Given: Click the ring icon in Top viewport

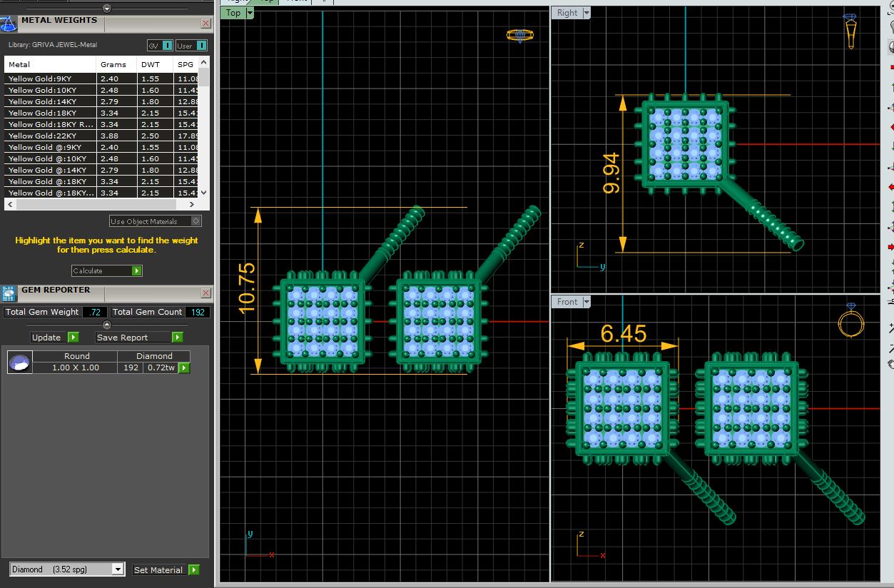Looking at the screenshot, I should [x=519, y=34].
